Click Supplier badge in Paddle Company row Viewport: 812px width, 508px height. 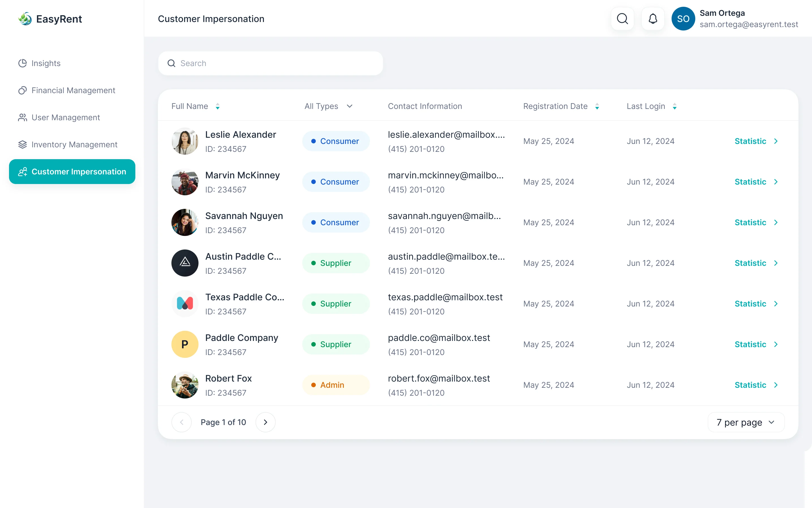336,344
